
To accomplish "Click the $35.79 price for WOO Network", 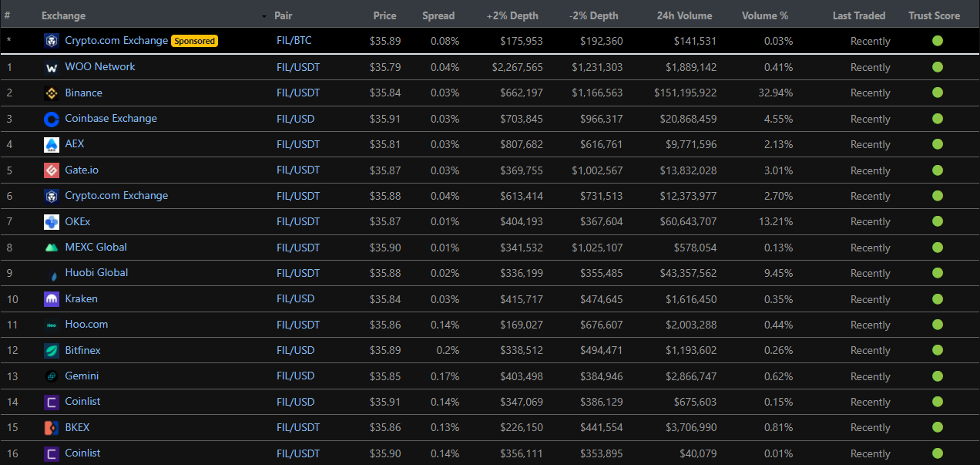I will (x=385, y=67).
